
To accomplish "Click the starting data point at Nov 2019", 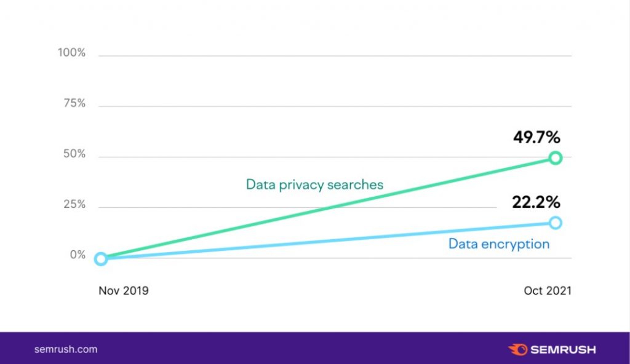I will click(x=101, y=259).
